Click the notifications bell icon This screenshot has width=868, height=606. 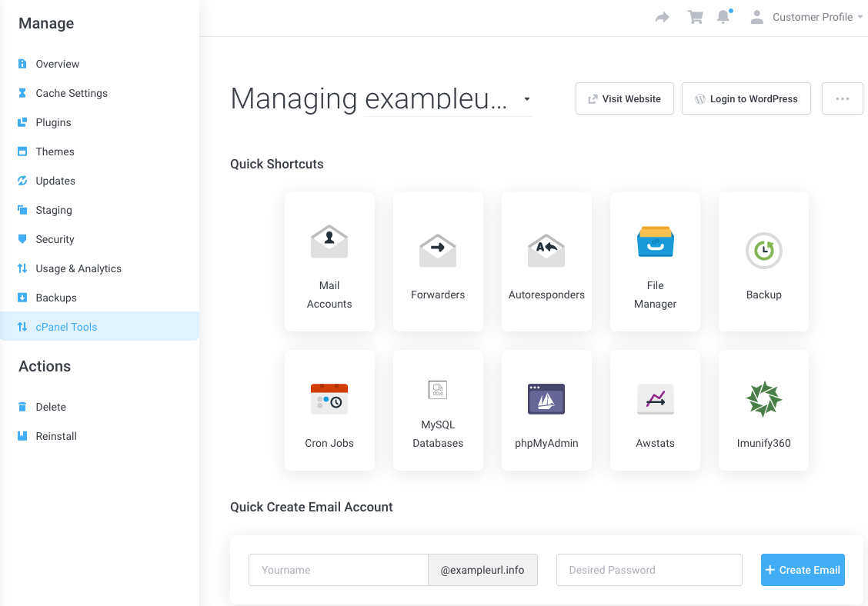(723, 17)
